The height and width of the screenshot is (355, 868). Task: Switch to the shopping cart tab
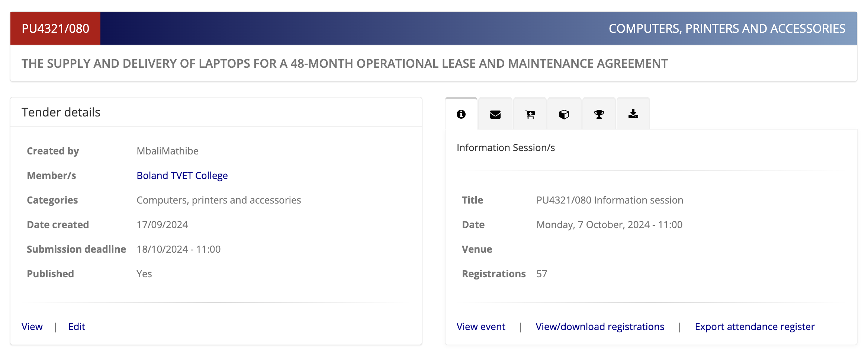(x=530, y=114)
